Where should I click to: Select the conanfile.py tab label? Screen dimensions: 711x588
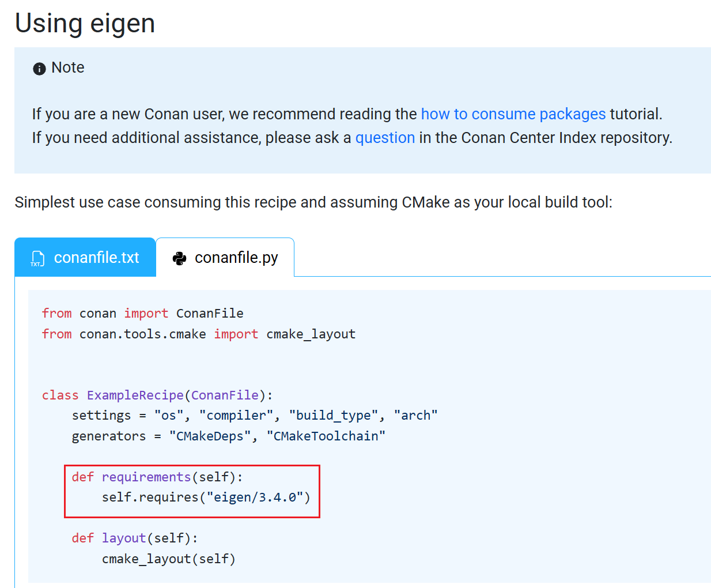click(236, 258)
